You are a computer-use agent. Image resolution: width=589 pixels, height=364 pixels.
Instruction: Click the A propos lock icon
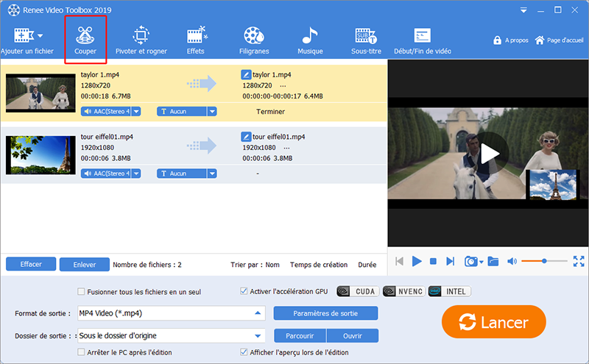497,40
